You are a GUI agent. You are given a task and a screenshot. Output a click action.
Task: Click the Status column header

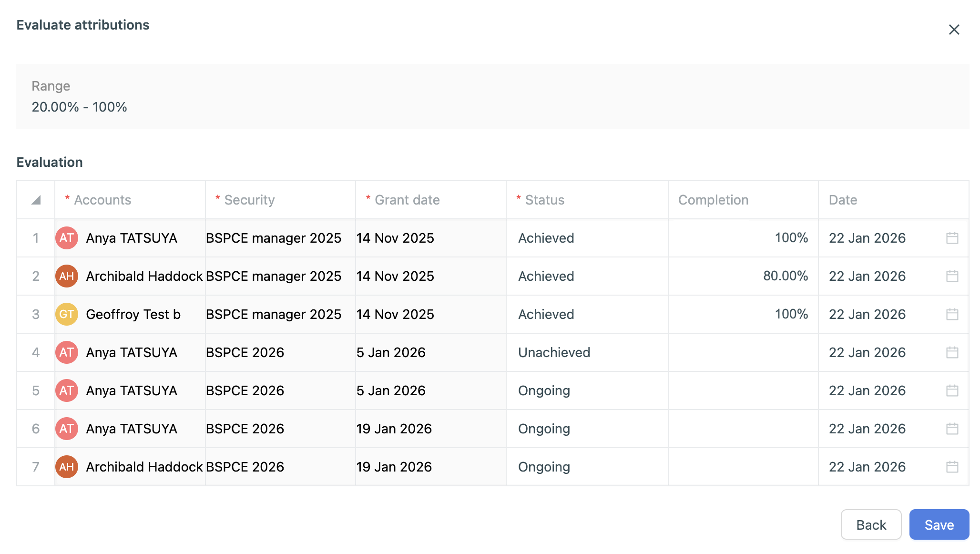click(544, 200)
